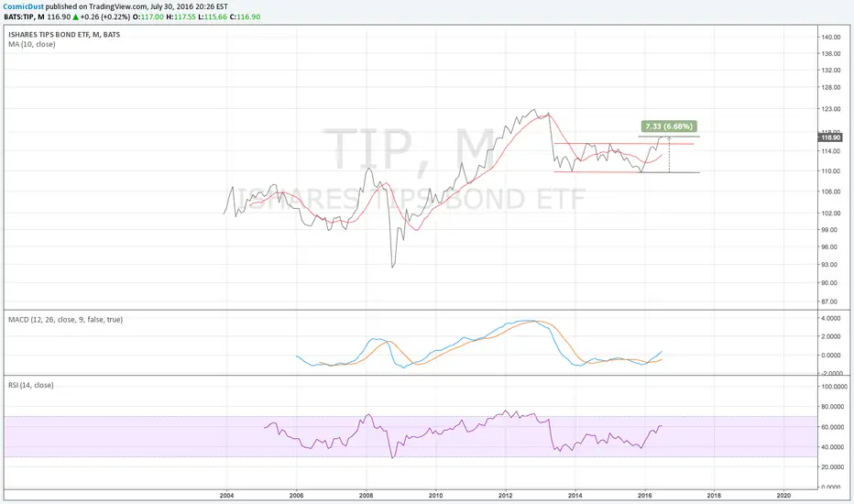
Task: Click the high value H:117.55
Action: pos(181,16)
